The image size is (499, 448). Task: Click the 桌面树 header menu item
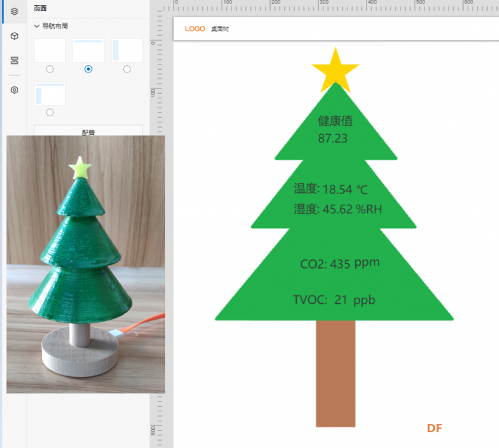click(x=220, y=29)
